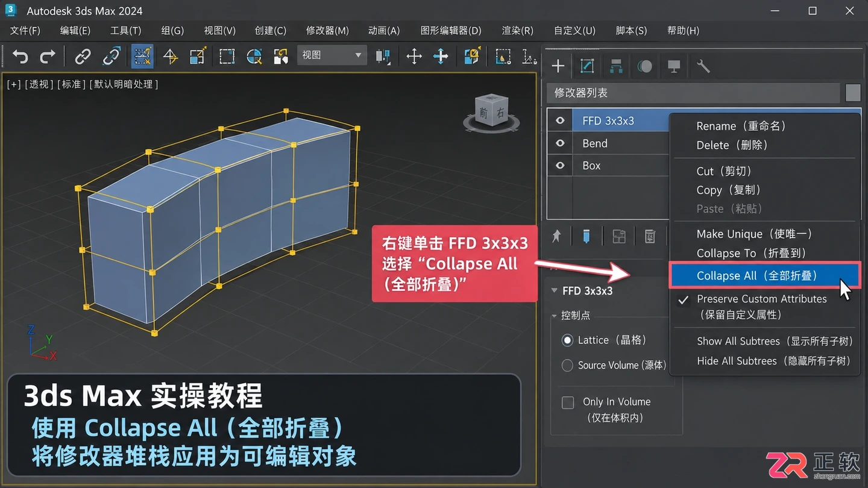Image resolution: width=868 pixels, height=488 pixels.
Task: Choose Hide All Subtrees（隐藏所有子树）
Action: [764, 361]
